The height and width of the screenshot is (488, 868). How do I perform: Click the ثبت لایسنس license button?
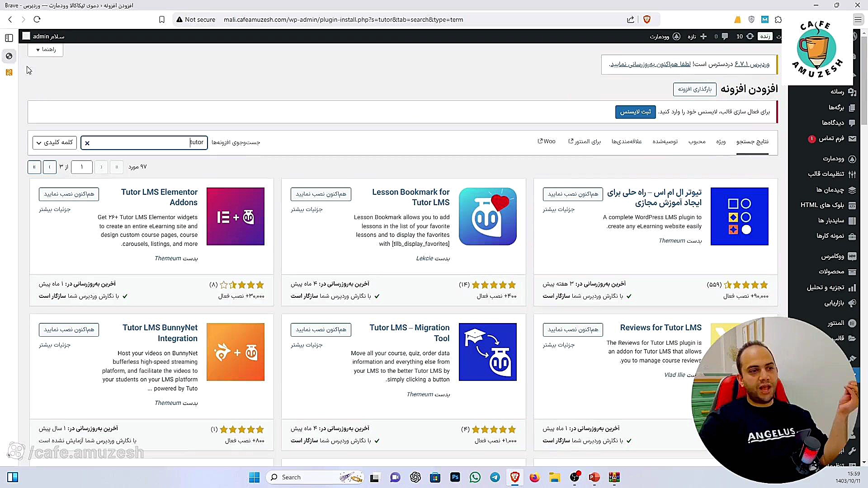pyautogui.click(x=635, y=112)
